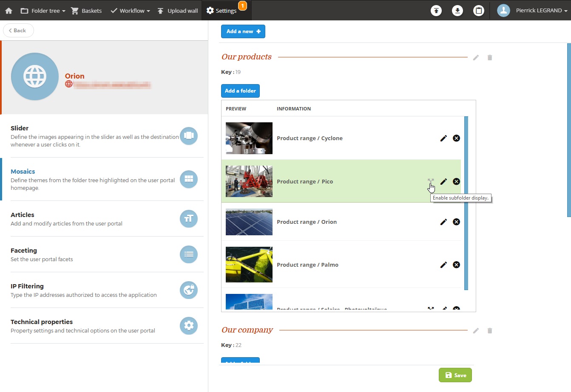The image size is (571, 392).
Task: Edit the Product range / Palmo folder
Action: tap(443, 265)
